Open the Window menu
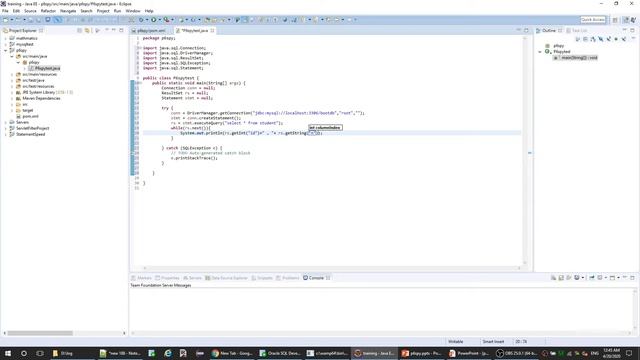The width and height of the screenshot is (640, 360). click(133, 11)
